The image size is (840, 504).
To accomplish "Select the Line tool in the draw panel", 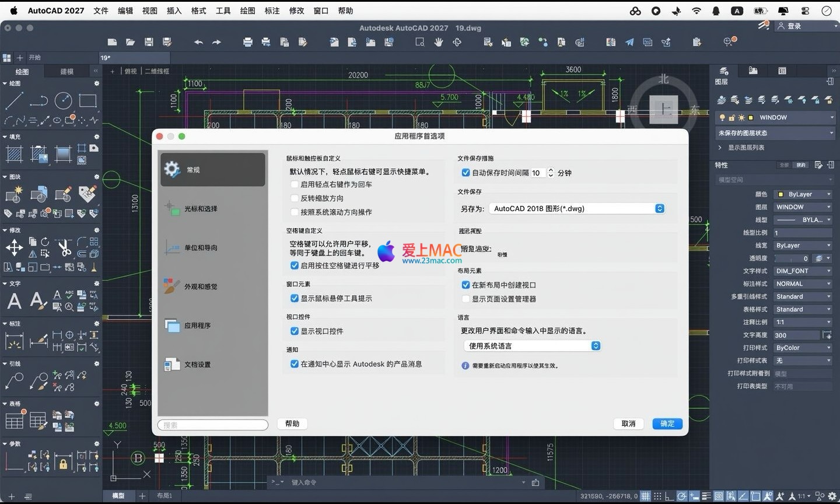I will click(x=14, y=101).
